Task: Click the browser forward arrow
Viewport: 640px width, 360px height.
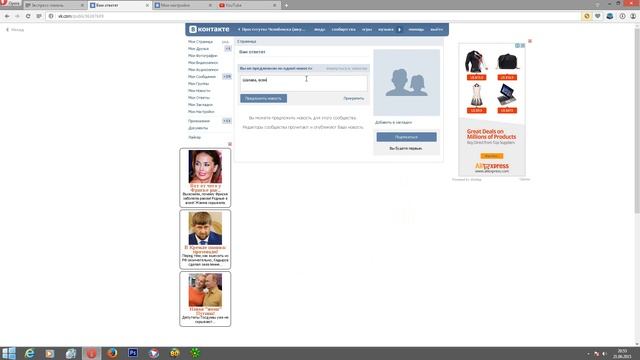Action: [x=17, y=16]
